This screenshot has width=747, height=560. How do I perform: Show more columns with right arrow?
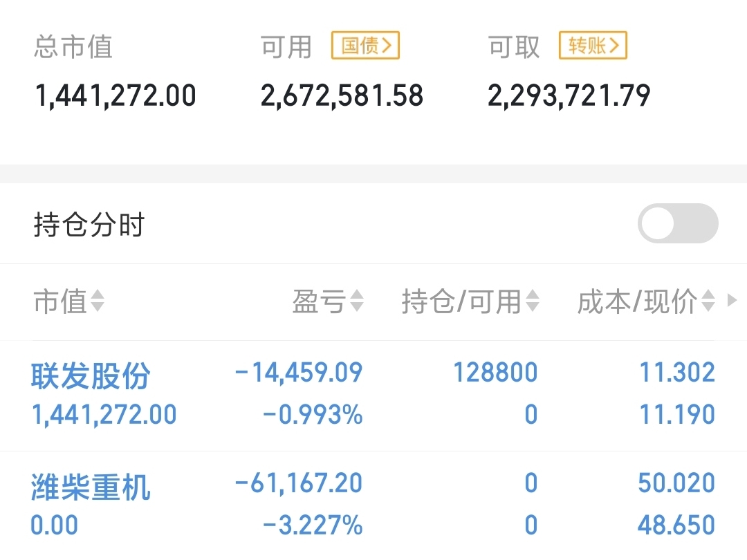732,301
